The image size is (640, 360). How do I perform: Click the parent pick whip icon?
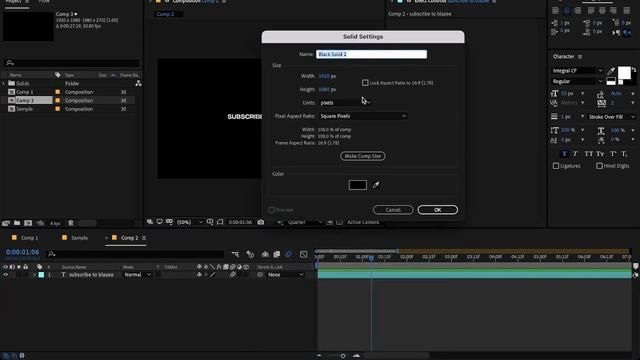260,275
